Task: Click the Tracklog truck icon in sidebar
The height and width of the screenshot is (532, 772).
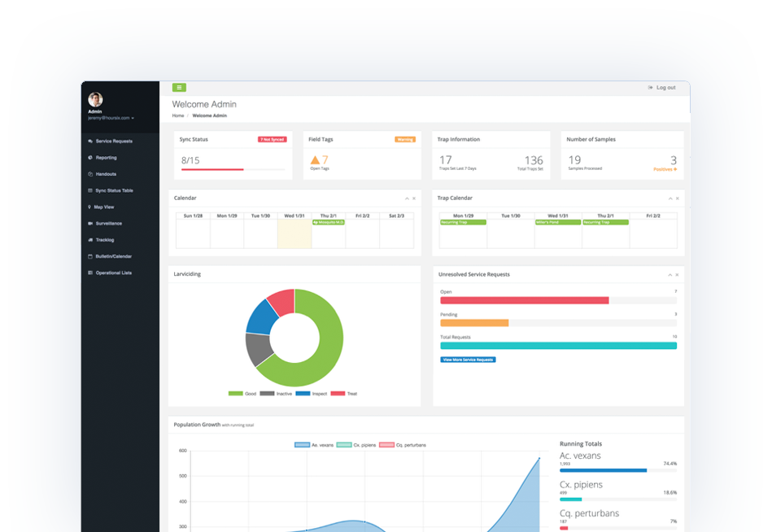Action: (x=89, y=240)
